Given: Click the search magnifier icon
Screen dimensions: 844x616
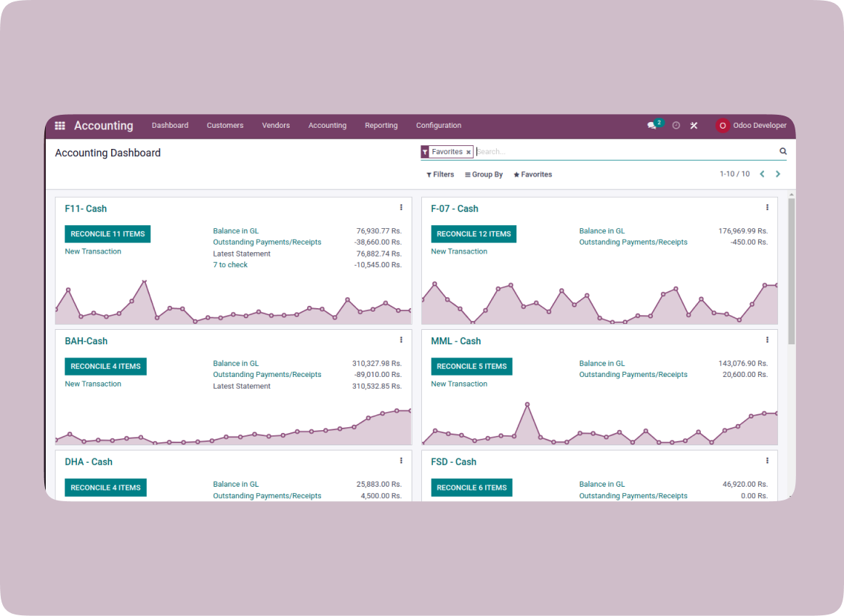Looking at the screenshot, I should tap(783, 151).
